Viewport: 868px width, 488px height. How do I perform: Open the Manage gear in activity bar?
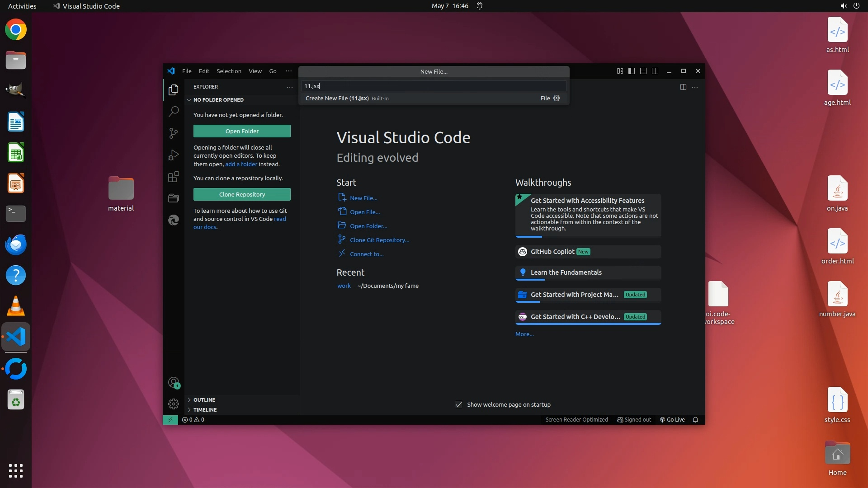(174, 404)
